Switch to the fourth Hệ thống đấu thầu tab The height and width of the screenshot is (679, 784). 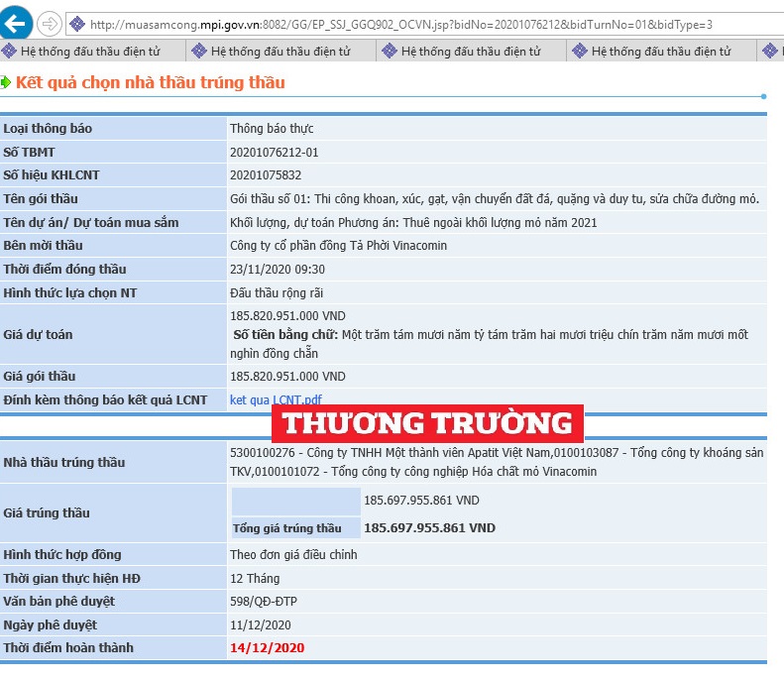[661, 51]
